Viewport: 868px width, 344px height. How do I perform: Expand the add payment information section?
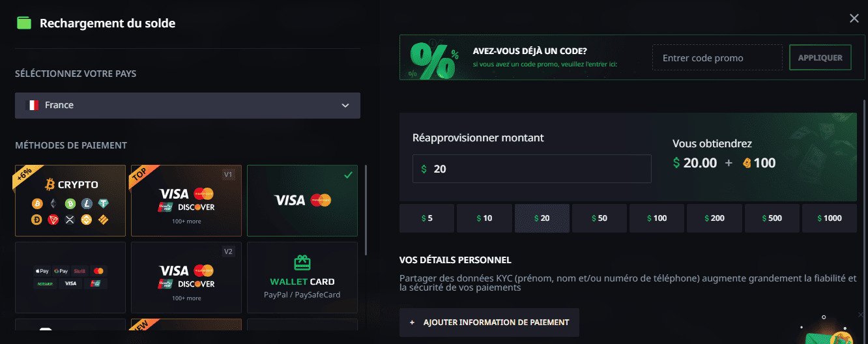point(489,322)
